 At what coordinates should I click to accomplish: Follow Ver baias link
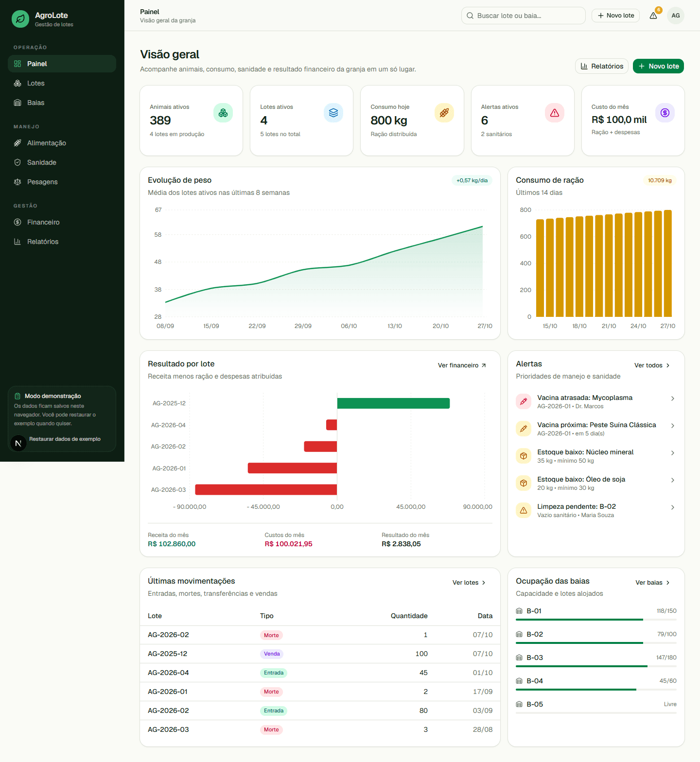[653, 583]
